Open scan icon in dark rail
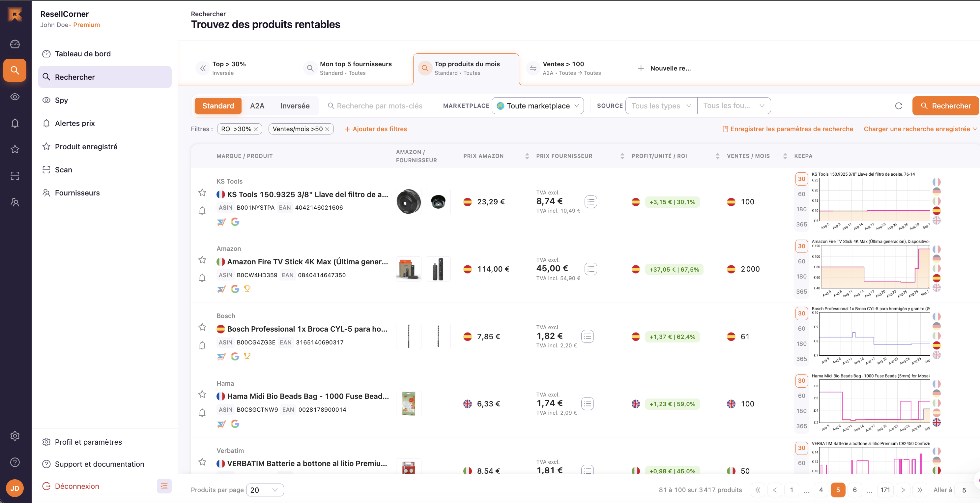 tap(15, 176)
